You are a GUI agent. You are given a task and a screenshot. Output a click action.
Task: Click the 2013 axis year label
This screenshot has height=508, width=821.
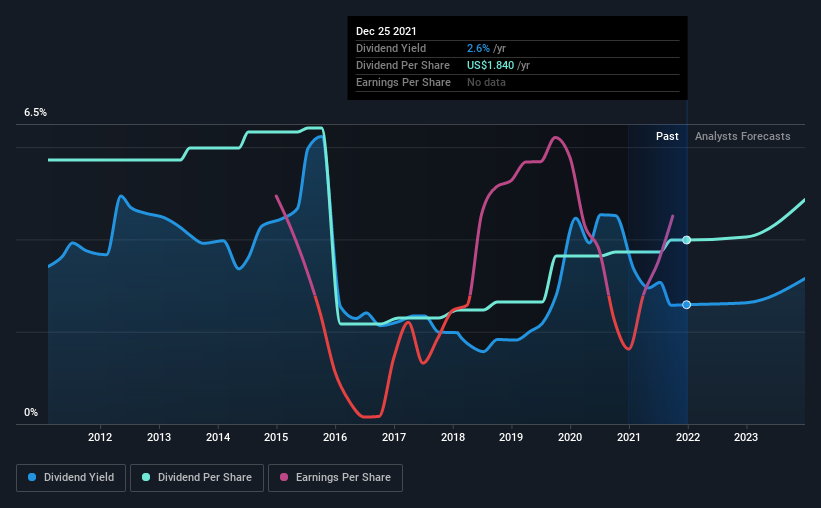159,437
